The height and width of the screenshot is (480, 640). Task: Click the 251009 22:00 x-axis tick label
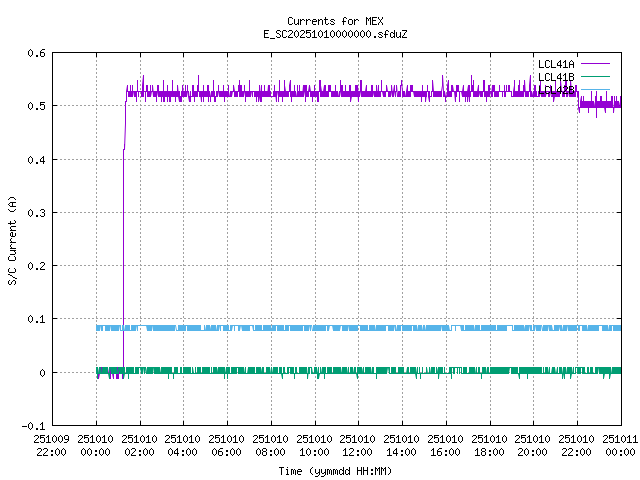point(52,445)
